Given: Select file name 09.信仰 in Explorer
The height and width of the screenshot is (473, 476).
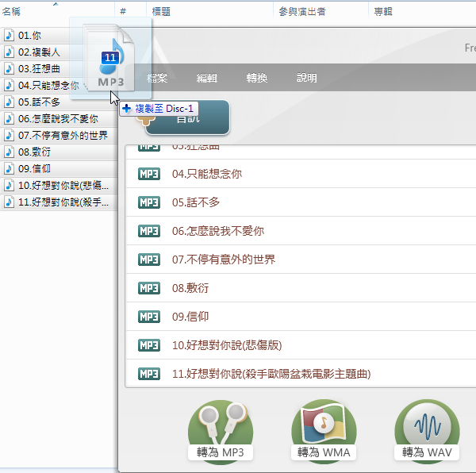Looking at the screenshot, I should tap(34, 169).
